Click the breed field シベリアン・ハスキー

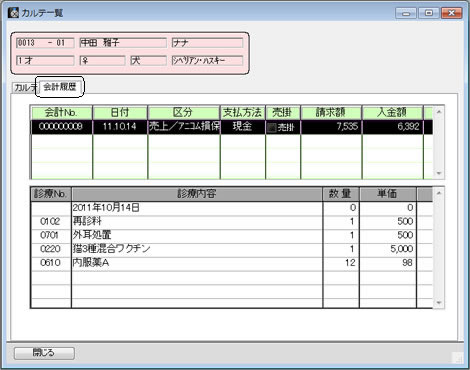tap(207, 61)
